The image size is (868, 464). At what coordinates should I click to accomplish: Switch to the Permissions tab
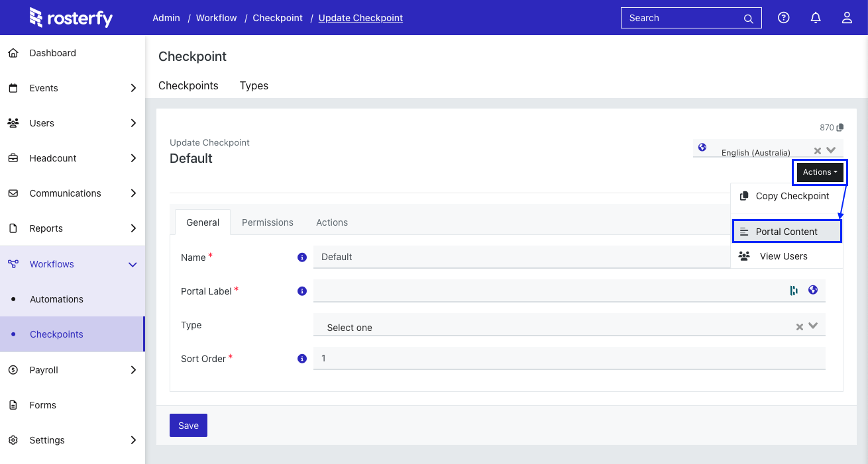point(267,222)
